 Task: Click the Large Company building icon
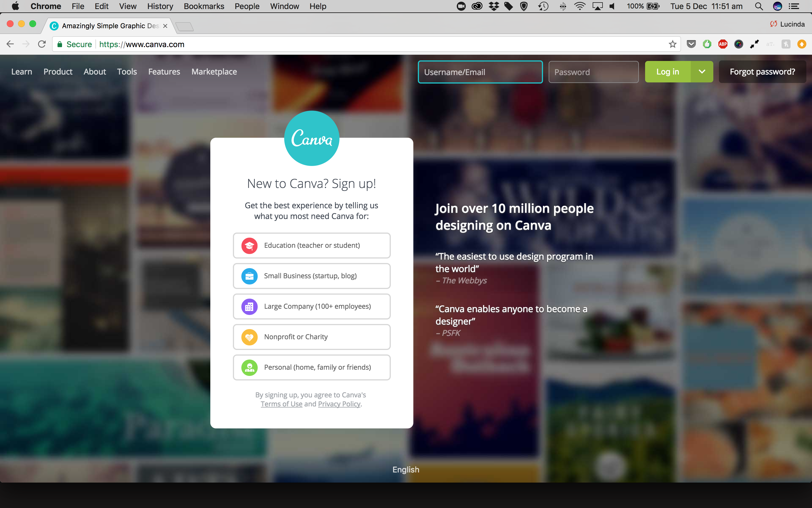(x=249, y=306)
